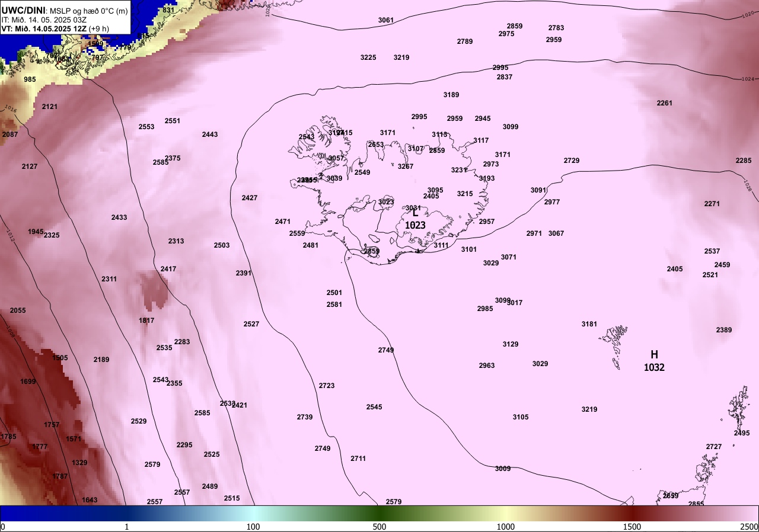Click the map value 3129
Screen dimensions: 759x532
tap(511, 344)
